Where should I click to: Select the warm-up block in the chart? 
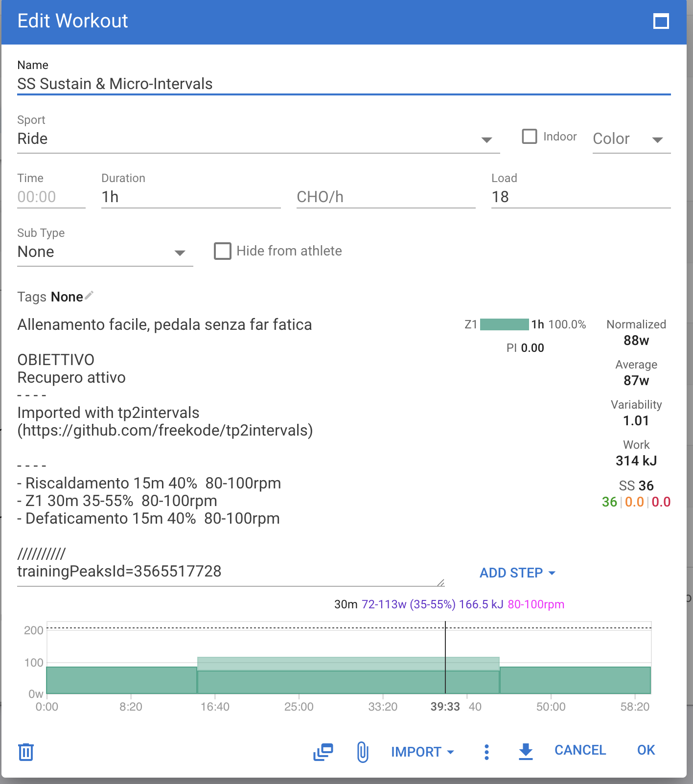click(121, 680)
